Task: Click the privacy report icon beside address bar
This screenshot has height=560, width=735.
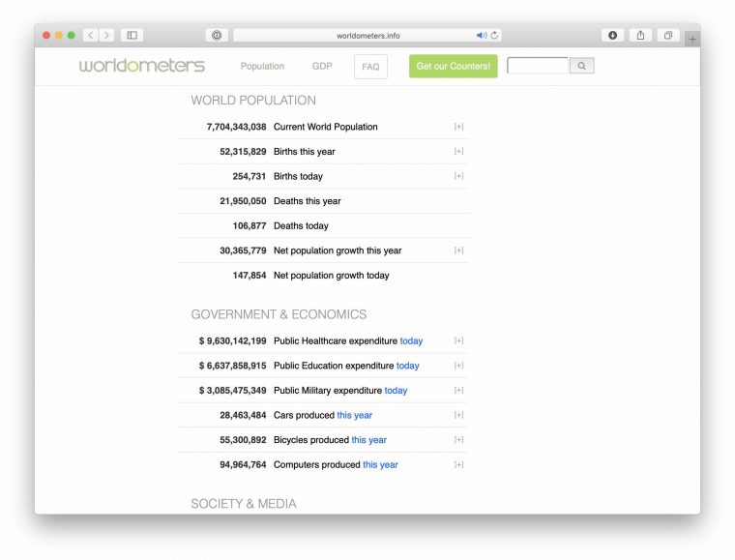Action: tap(217, 35)
